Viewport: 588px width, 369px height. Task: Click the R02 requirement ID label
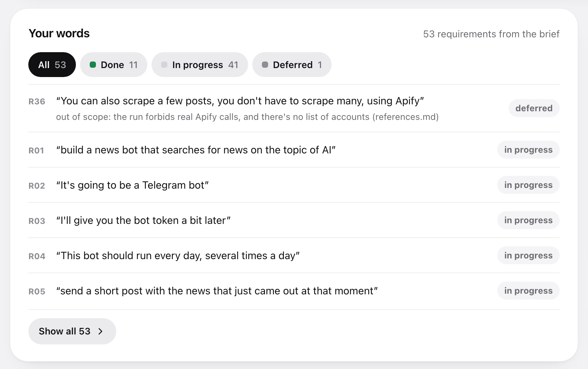pyautogui.click(x=37, y=186)
